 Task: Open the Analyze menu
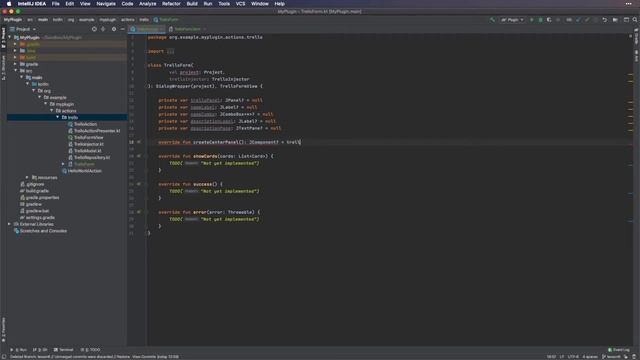pyautogui.click(x=147, y=4)
